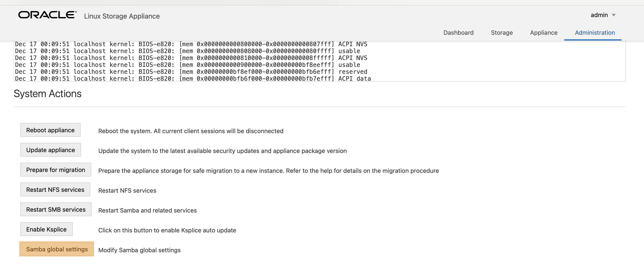Click the admin username label
The width and height of the screenshot is (644, 271).
coord(599,15)
